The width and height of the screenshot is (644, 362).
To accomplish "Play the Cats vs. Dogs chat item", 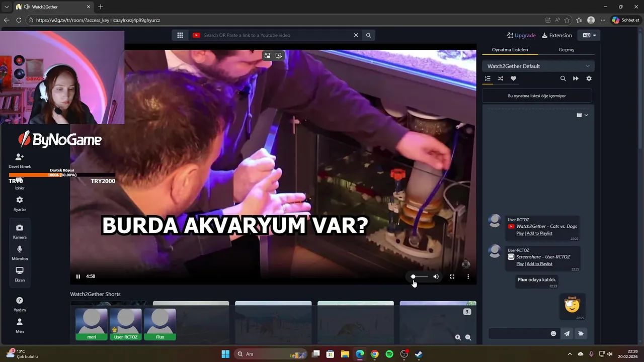I will click(x=520, y=233).
